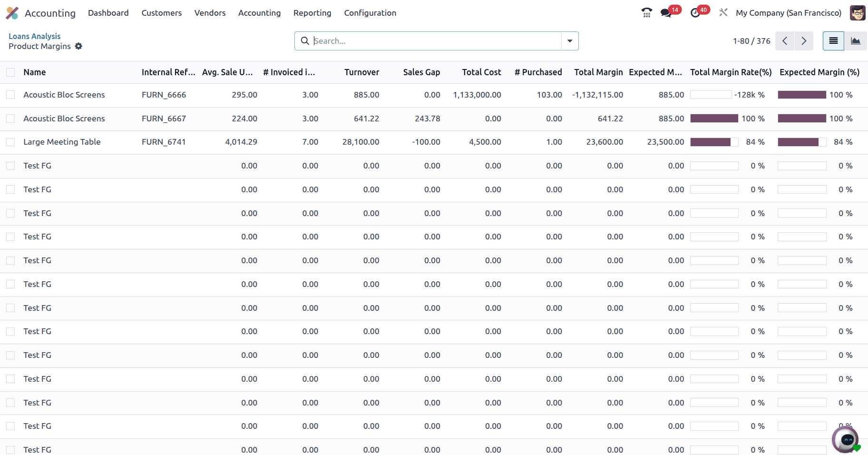Open the VoIP phone dialer

(646, 13)
